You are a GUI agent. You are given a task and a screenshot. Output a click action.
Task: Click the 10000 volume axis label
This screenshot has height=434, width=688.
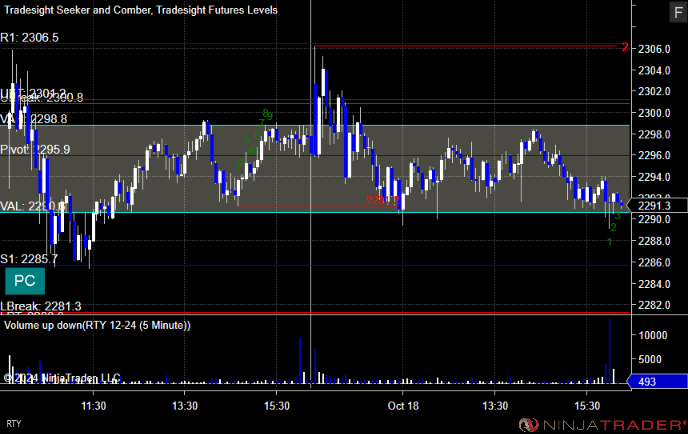pyautogui.click(x=653, y=335)
